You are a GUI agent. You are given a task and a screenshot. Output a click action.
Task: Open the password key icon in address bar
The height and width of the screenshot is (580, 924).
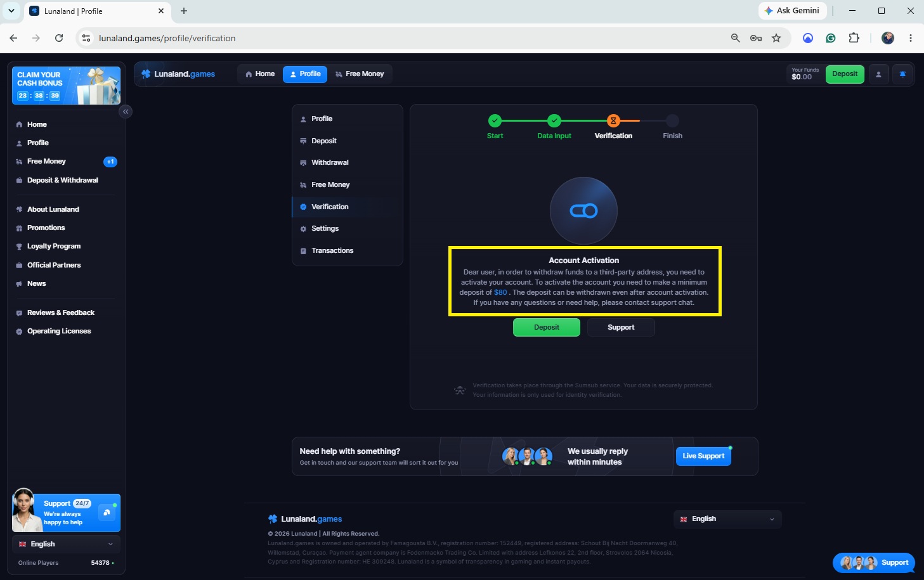click(x=756, y=38)
